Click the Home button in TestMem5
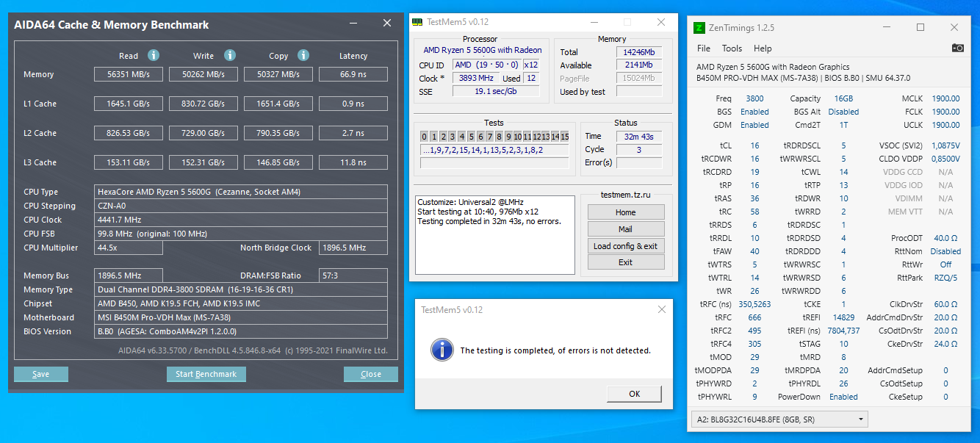 pos(626,212)
